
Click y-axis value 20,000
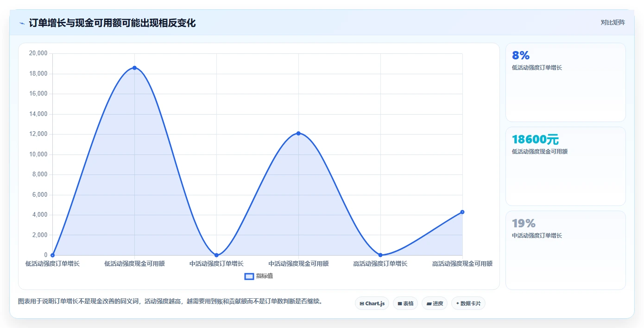coord(38,53)
